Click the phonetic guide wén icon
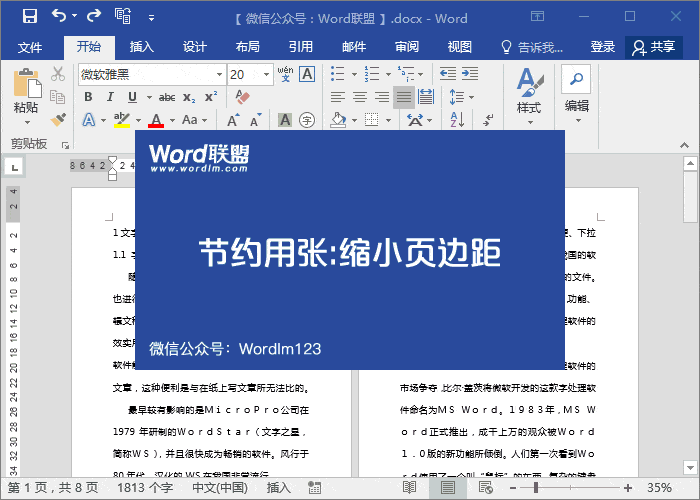 pyautogui.click(x=285, y=74)
